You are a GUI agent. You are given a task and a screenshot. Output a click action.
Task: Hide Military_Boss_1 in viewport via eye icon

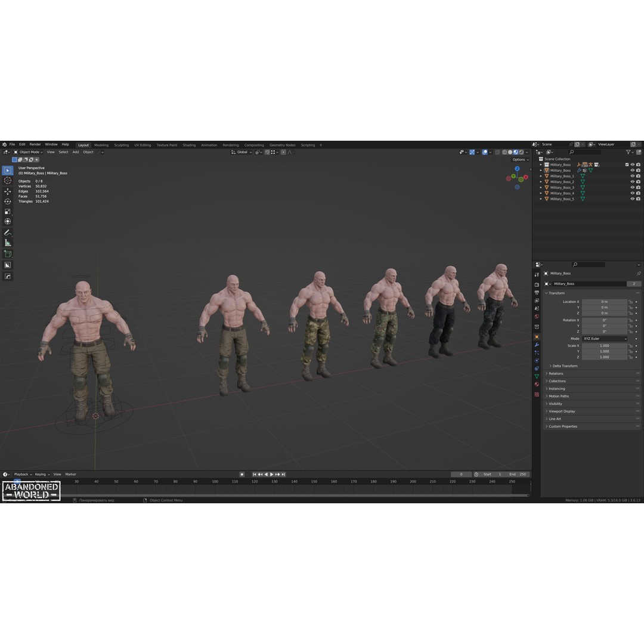(x=633, y=176)
